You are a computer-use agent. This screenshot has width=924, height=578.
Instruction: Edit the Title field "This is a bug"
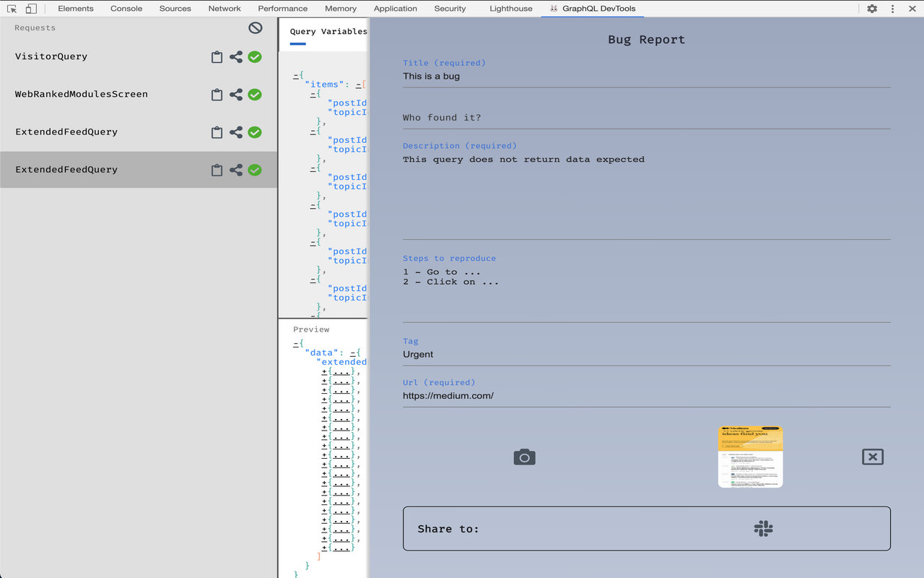coord(647,76)
